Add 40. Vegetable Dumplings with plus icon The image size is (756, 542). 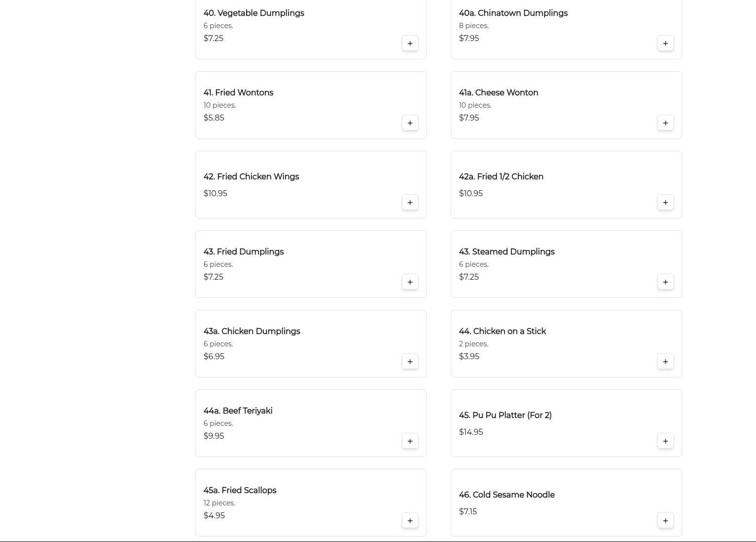click(410, 43)
